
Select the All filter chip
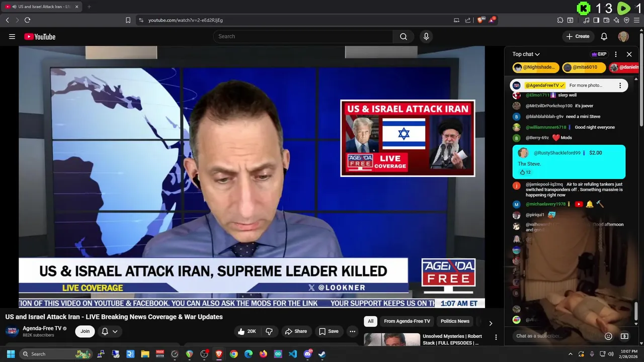tap(370, 321)
